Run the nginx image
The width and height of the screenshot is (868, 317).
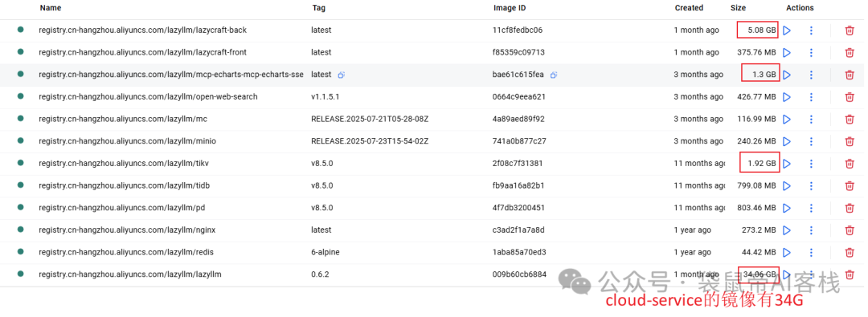(787, 230)
